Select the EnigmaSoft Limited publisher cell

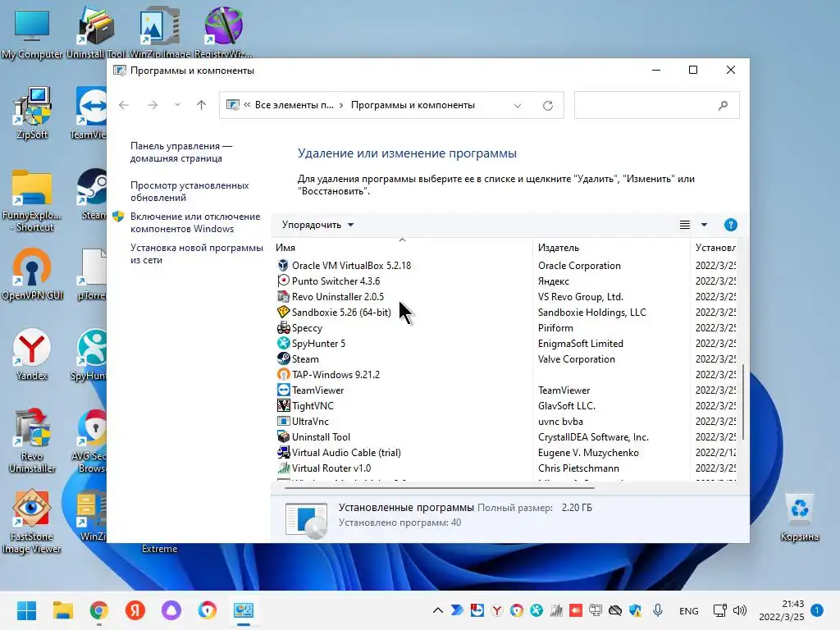pyautogui.click(x=580, y=343)
